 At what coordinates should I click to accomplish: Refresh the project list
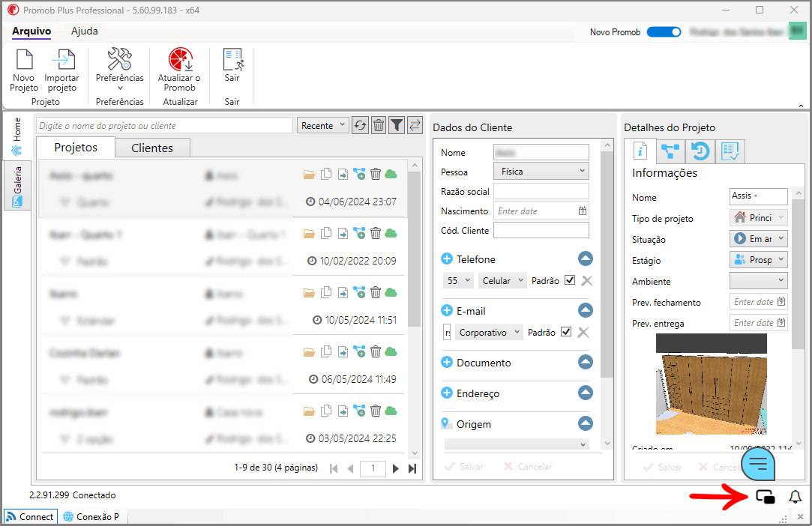[361, 125]
